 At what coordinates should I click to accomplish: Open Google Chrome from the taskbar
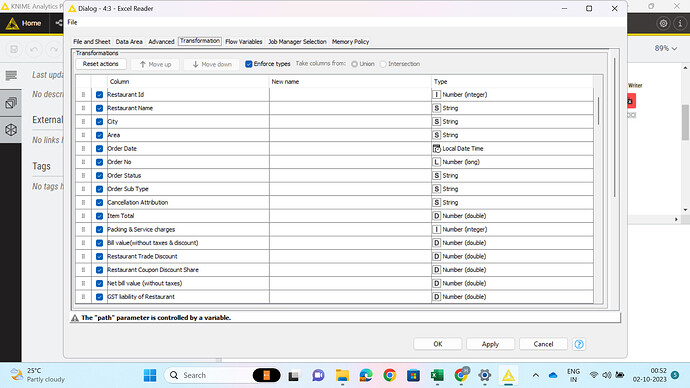point(389,375)
